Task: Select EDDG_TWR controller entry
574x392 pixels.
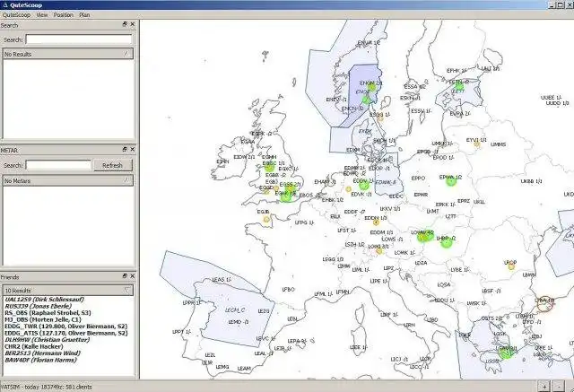Action: (65, 327)
